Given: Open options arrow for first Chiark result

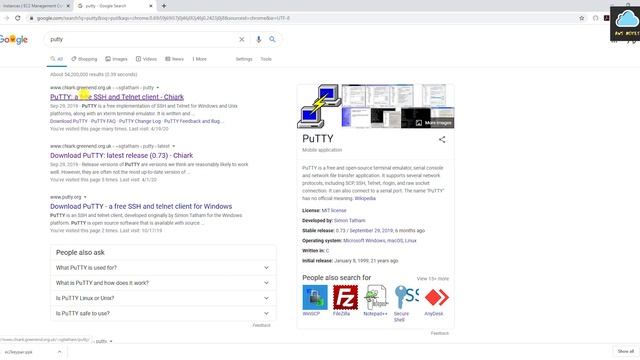Looking at the screenshot, I should coord(158,88).
